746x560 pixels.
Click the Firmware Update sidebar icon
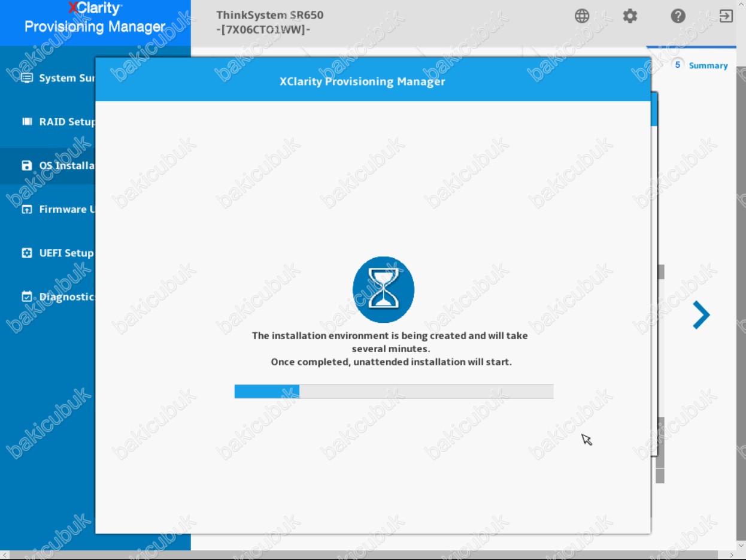pos(27,209)
